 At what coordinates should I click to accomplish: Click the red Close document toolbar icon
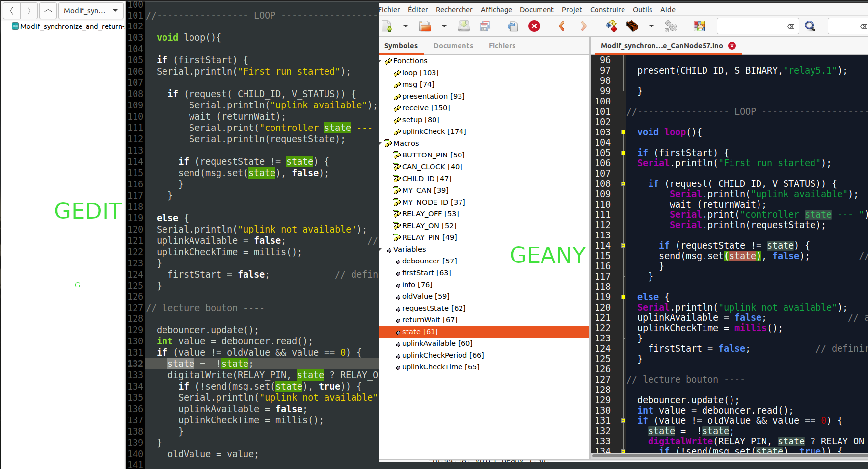(534, 26)
